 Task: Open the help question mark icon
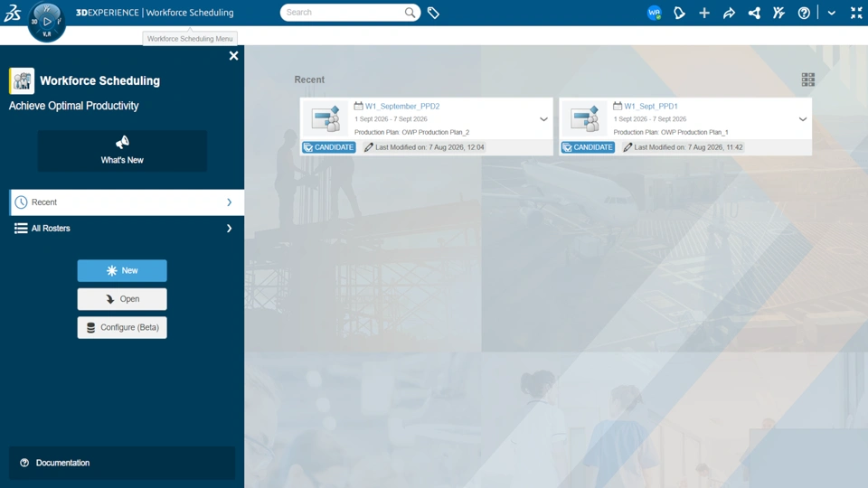(x=804, y=13)
